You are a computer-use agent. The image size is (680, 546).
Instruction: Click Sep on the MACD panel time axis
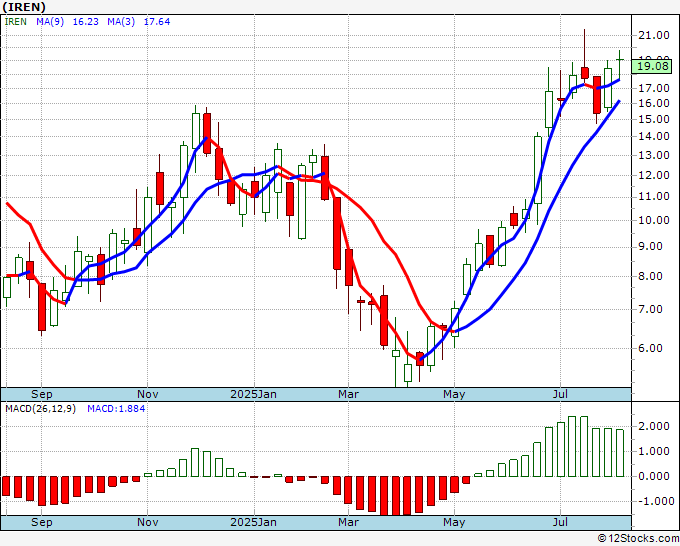pos(42,522)
